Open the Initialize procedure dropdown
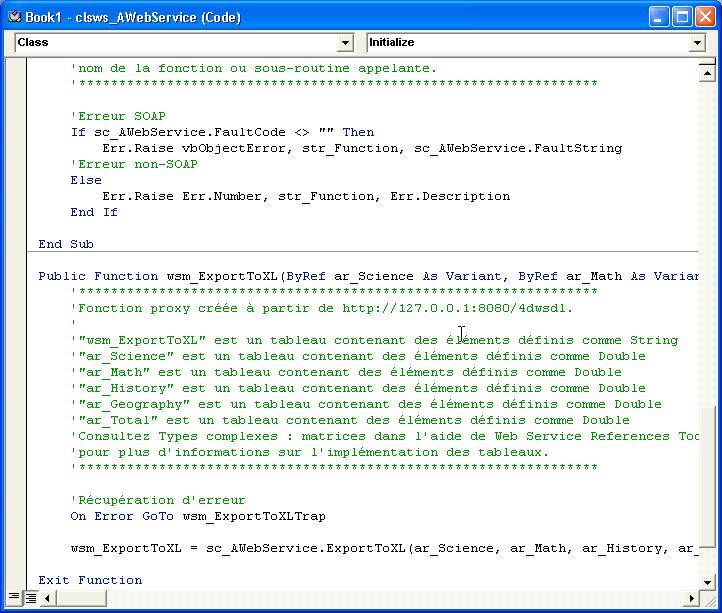722x613 pixels. 697,43
